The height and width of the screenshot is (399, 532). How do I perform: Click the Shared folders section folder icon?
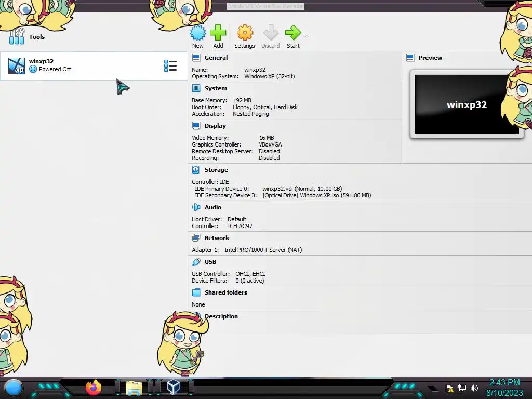pos(196,292)
